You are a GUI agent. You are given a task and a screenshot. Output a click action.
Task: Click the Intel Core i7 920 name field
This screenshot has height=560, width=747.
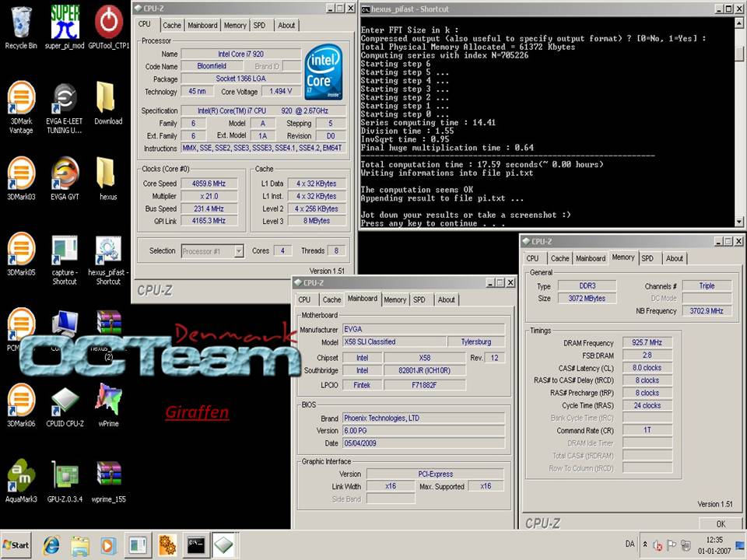point(240,54)
